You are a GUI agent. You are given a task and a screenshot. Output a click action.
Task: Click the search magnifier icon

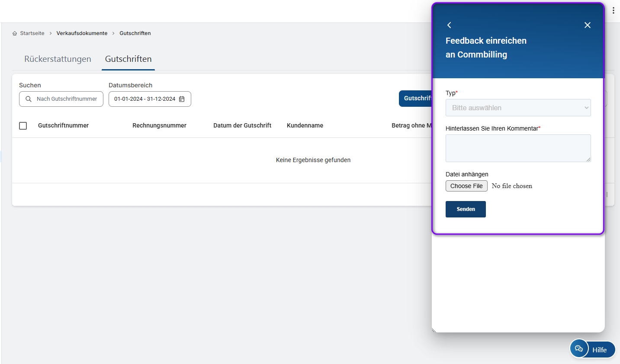coord(29,99)
